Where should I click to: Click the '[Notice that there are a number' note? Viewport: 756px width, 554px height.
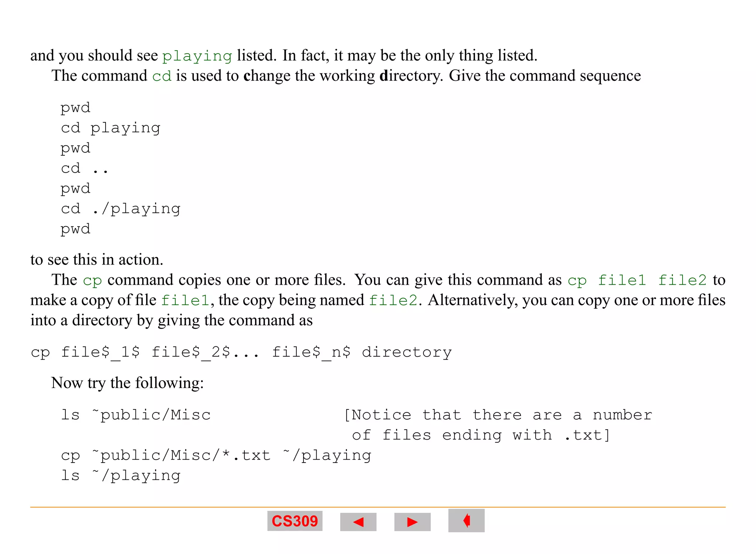tap(498, 415)
